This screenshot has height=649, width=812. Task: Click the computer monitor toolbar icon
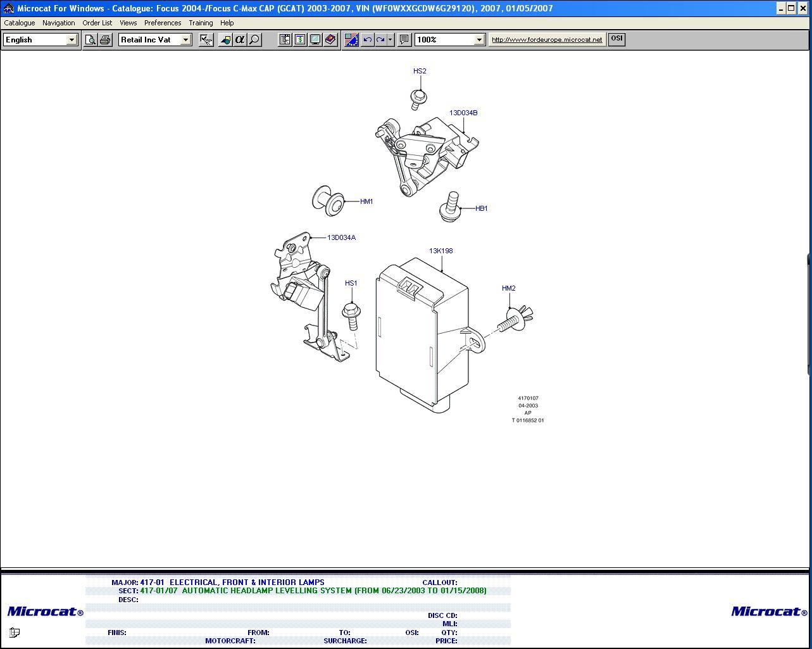coord(315,40)
